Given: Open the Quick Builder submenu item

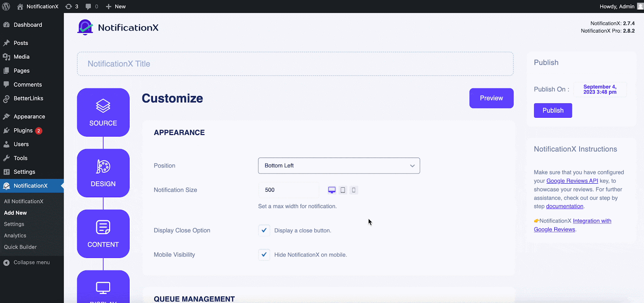Looking at the screenshot, I should pos(20,247).
